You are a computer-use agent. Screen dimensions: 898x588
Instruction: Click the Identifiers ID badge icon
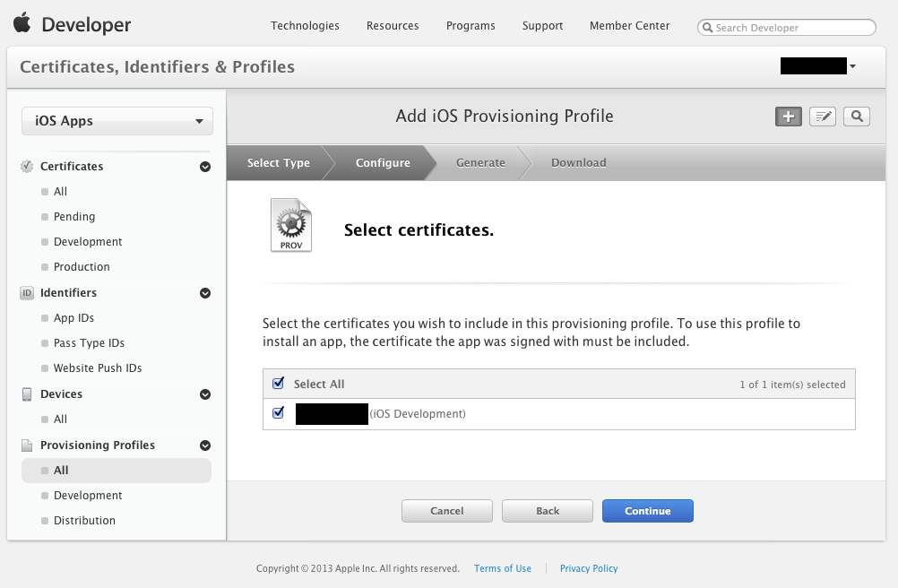coord(27,293)
